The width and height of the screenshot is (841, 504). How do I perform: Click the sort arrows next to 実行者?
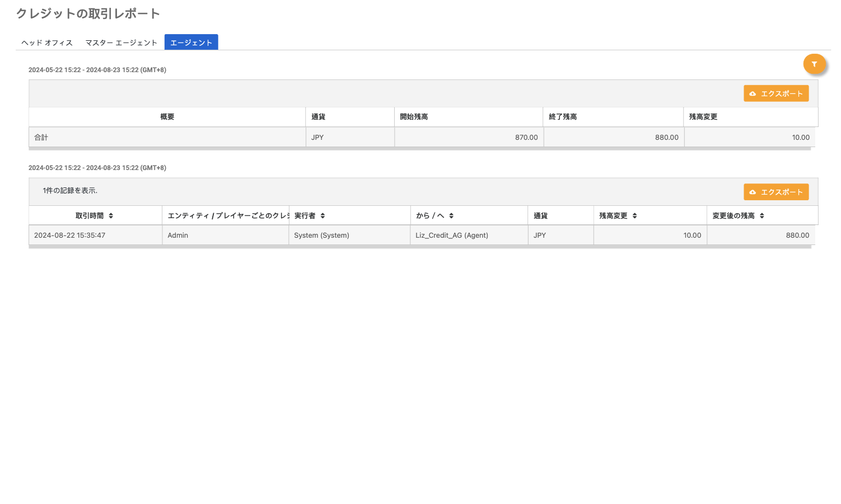coord(323,216)
